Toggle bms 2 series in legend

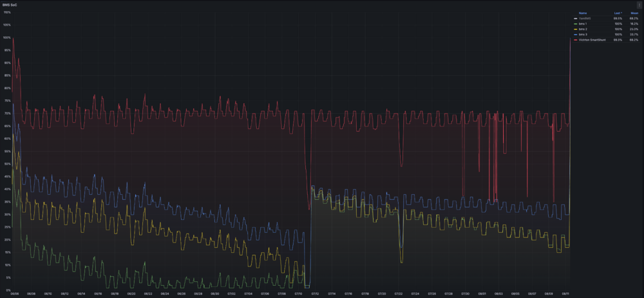pos(583,29)
